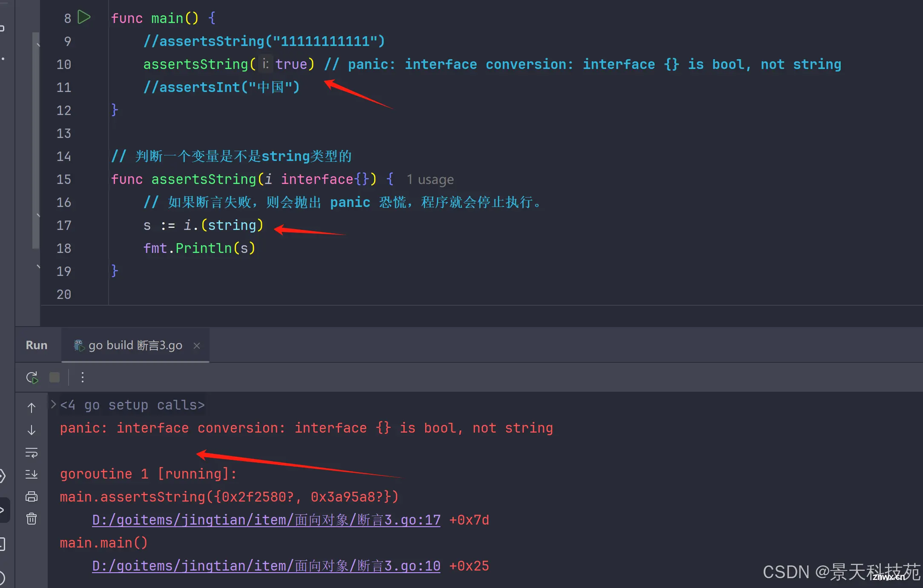Stop the running process
923x588 pixels.
[55, 377]
